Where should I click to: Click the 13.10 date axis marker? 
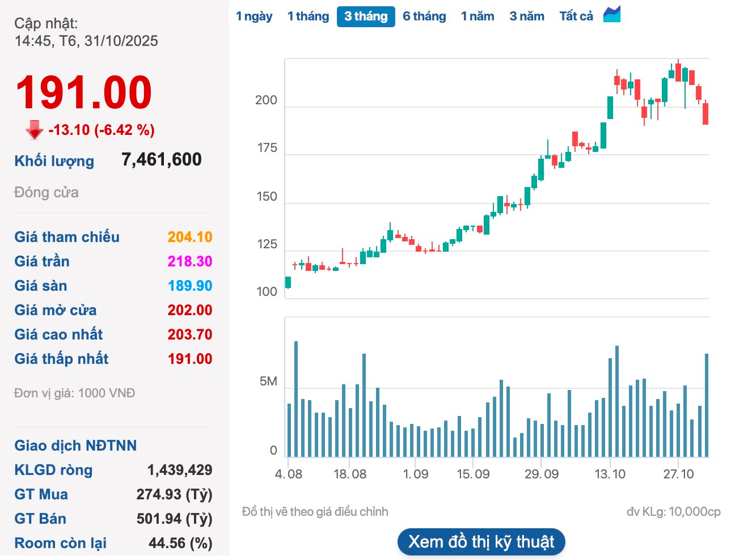point(610,474)
